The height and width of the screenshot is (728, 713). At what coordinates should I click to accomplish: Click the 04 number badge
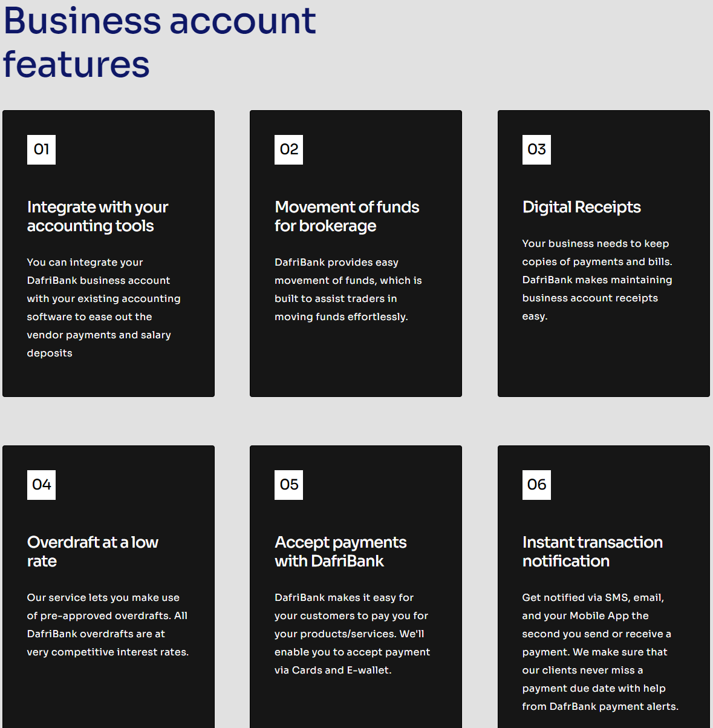point(41,485)
